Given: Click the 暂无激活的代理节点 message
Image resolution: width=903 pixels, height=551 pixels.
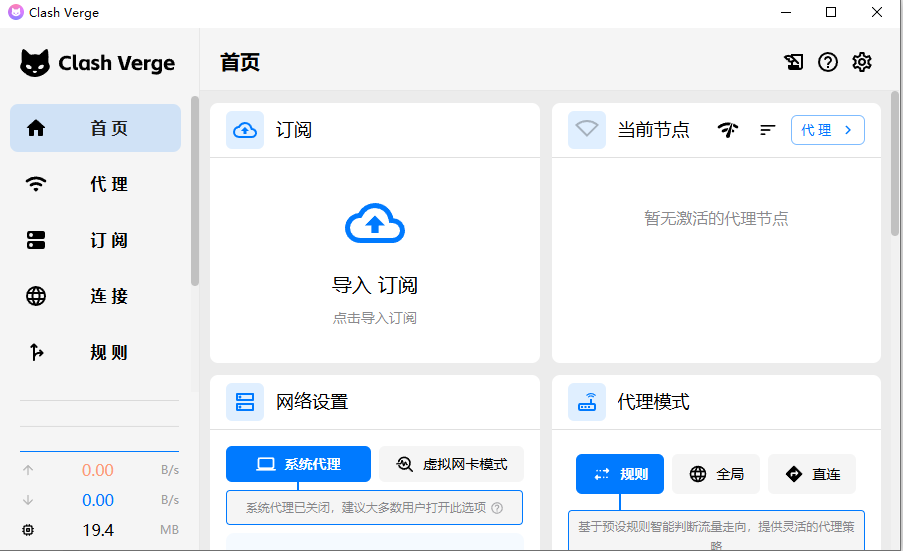Looking at the screenshot, I should coord(716,219).
